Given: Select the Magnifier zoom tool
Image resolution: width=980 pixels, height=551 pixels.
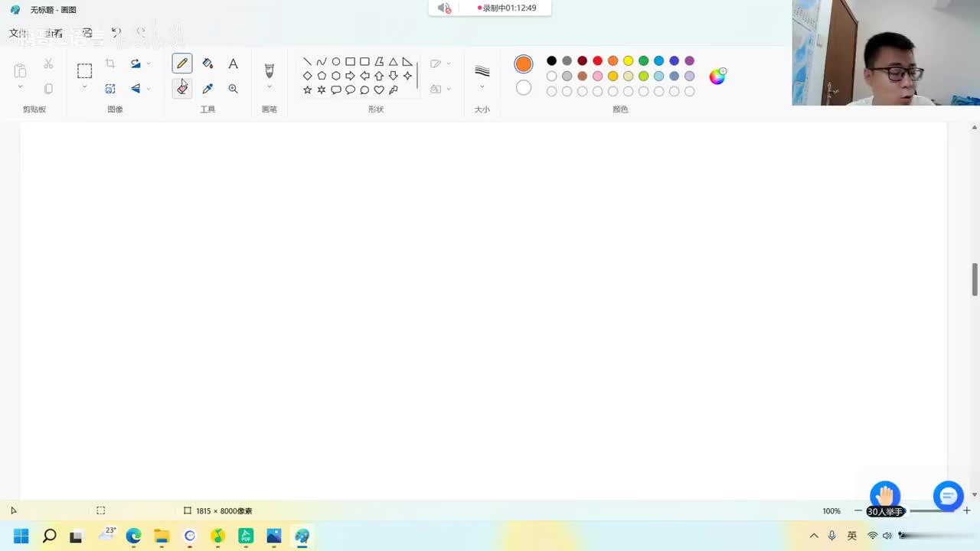Looking at the screenshot, I should click(233, 89).
